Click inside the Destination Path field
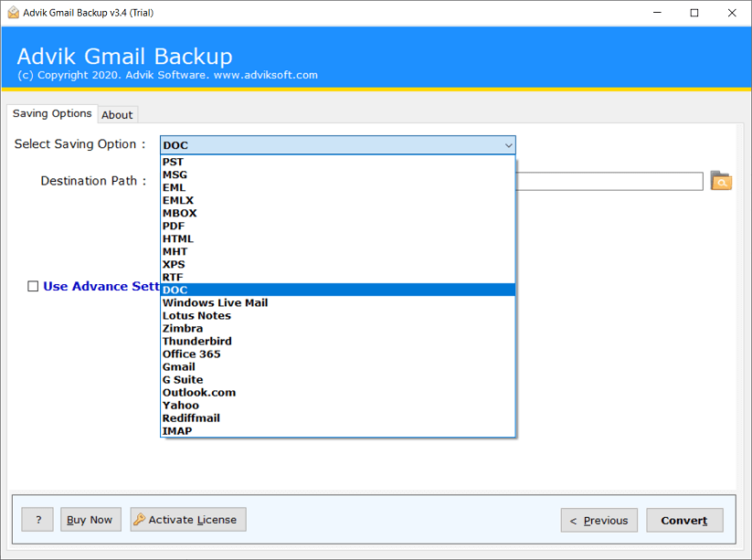This screenshot has height=560, width=752. pyautogui.click(x=609, y=182)
